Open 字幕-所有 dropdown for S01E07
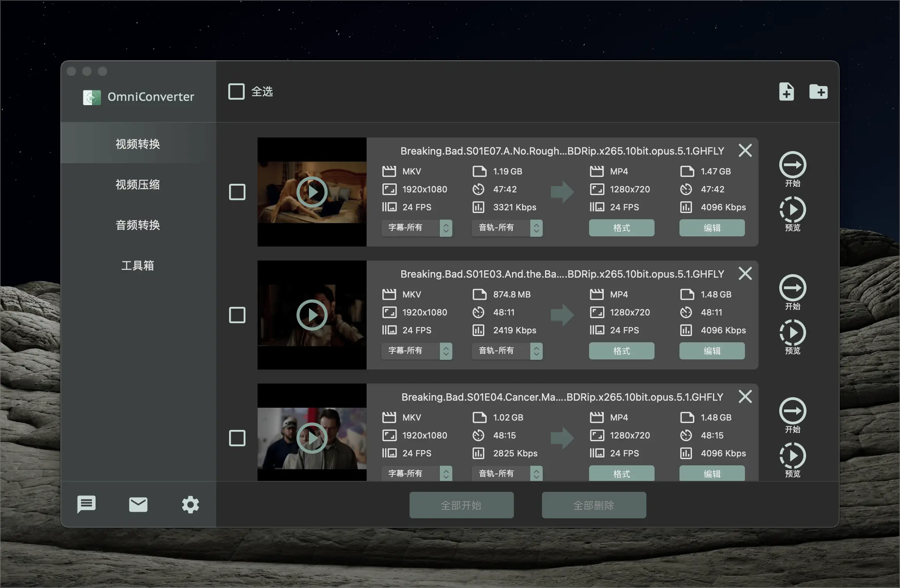Screen dimensions: 900x588 (417, 228)
